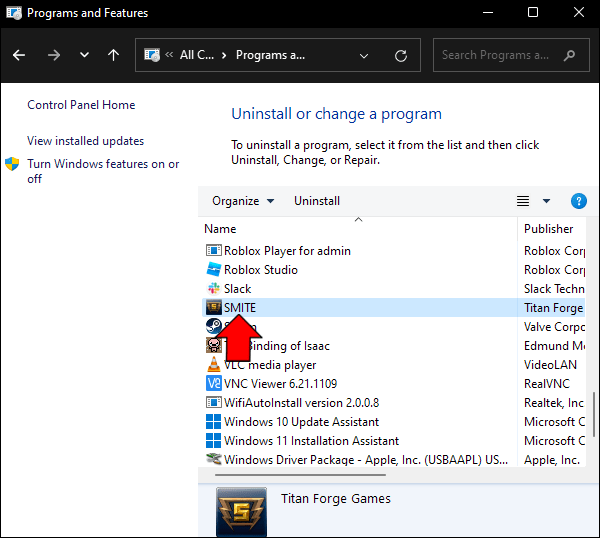Select the VLC media player entry

[270, 365]
